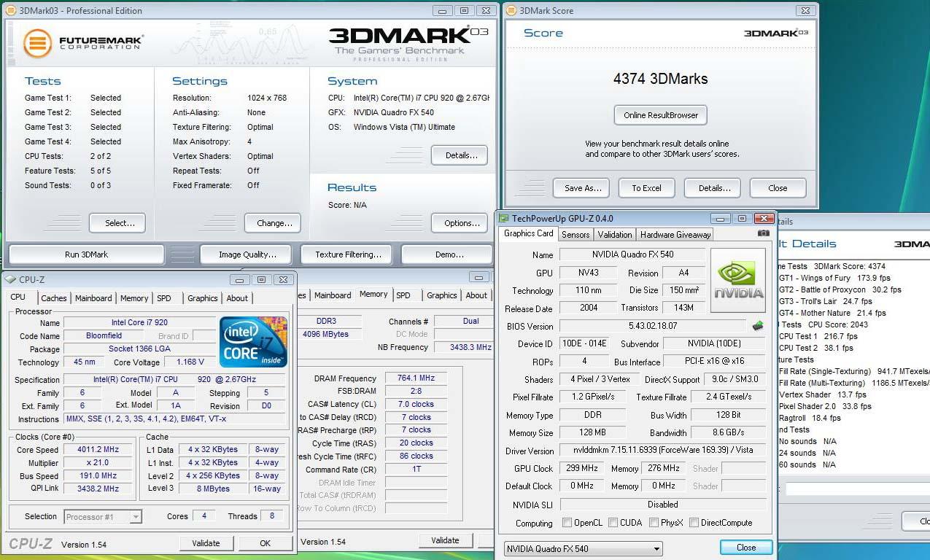Click the Close button in GPU-Z
This screenshot has width=930, height=560.
[745, 548]
